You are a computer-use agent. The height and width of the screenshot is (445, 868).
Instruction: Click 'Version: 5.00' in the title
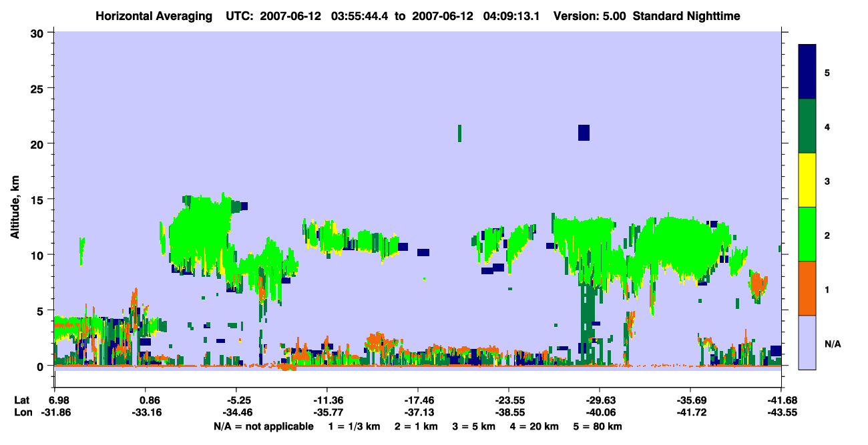point(590,15)
